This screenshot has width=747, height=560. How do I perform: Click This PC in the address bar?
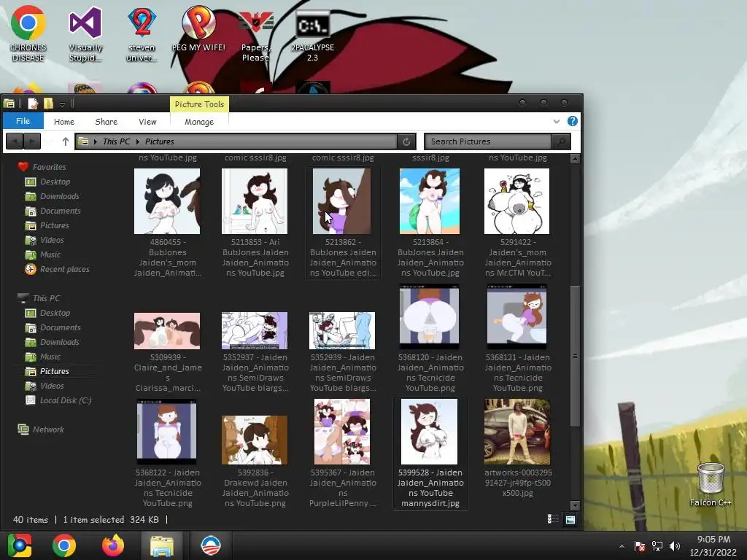(x=116, y=141)
